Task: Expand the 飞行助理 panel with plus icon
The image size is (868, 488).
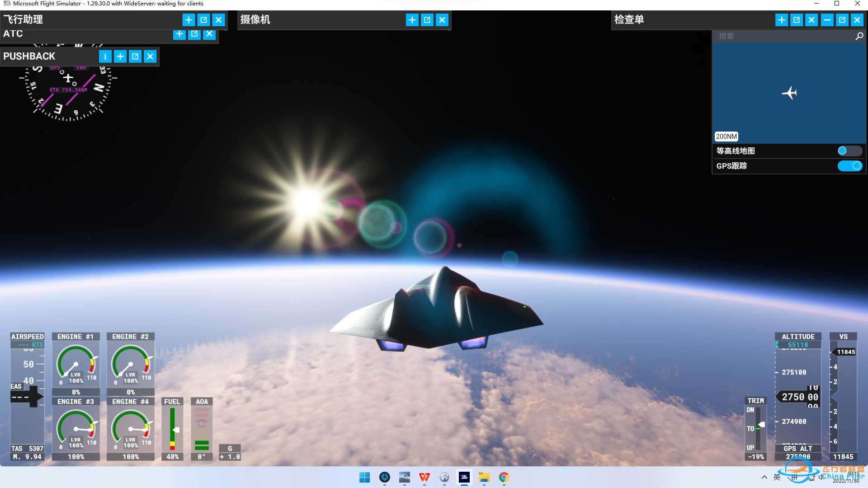Action: pos(189,20)
